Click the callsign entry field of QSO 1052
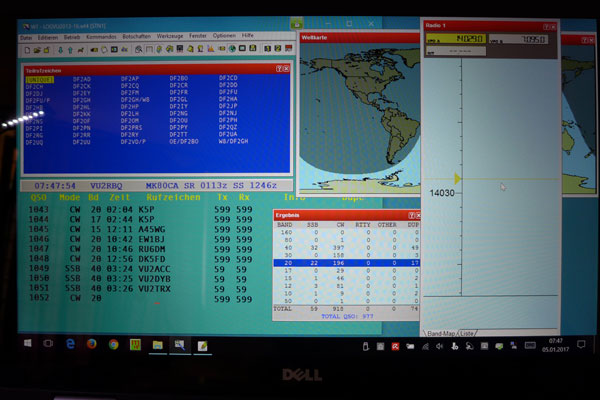 pos(172,299)
